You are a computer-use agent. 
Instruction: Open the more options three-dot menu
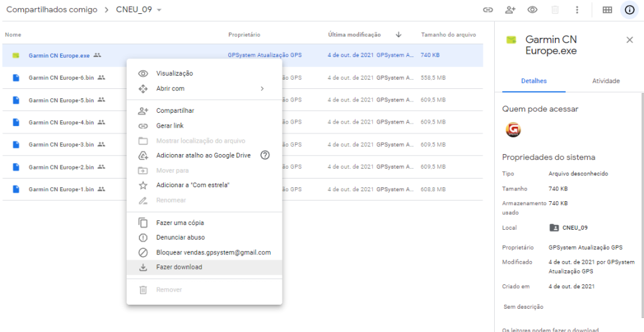click(x=577, y=10)
